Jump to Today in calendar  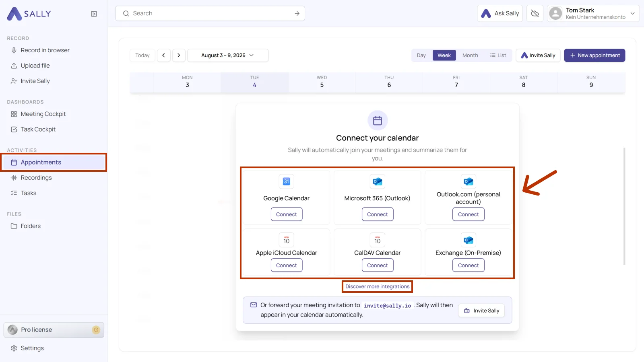tap(142, 55)
